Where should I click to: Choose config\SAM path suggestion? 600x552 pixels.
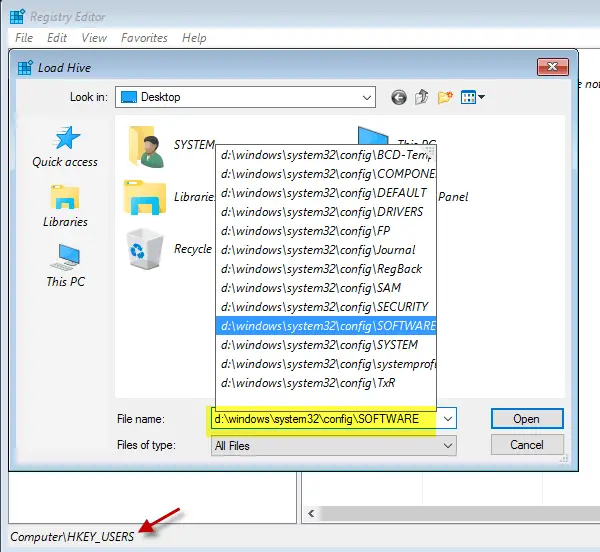(x=326, y=288)
